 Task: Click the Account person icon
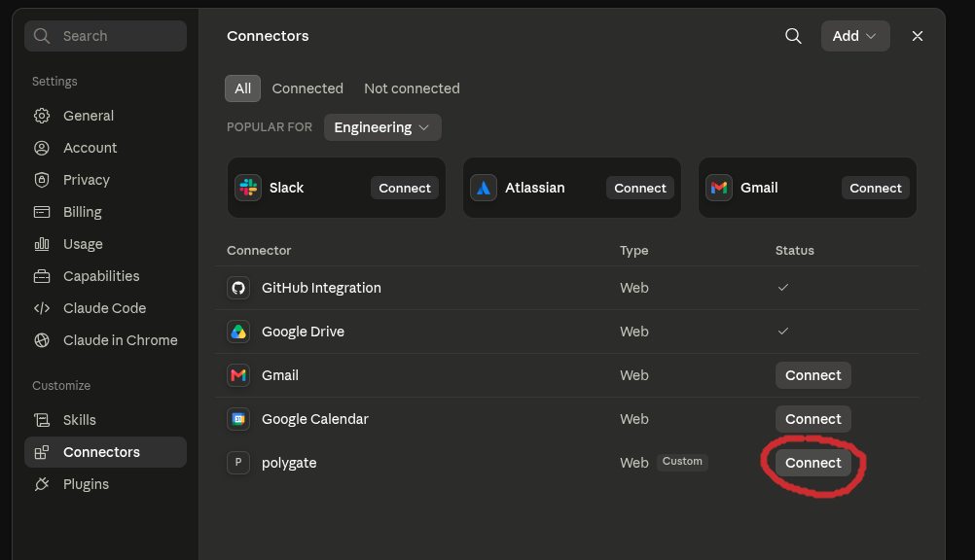42,148
